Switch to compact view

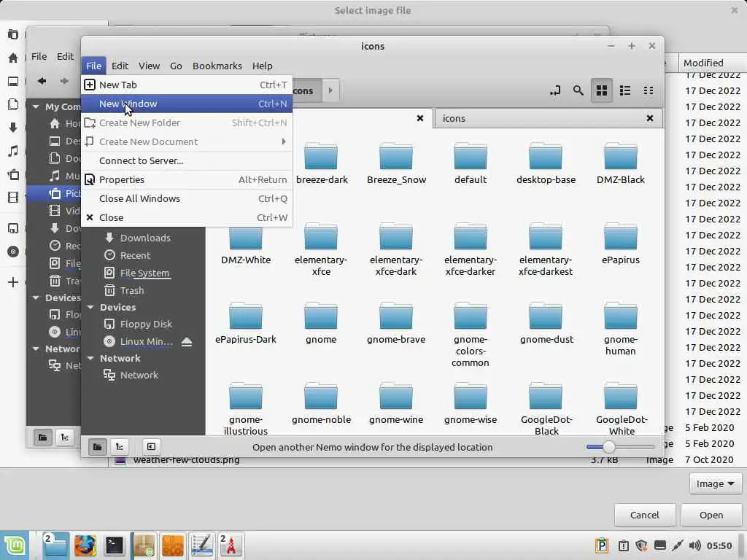point(648,90)
